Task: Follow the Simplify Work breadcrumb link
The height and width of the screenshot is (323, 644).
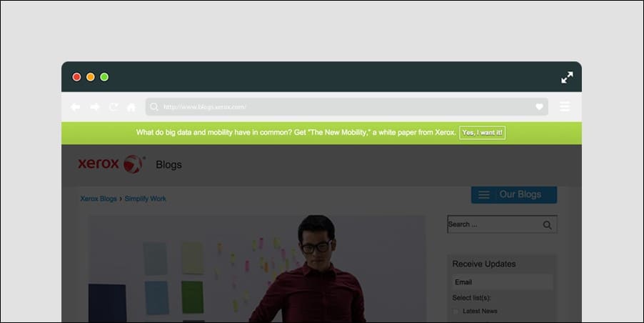Action: [145, 199]
